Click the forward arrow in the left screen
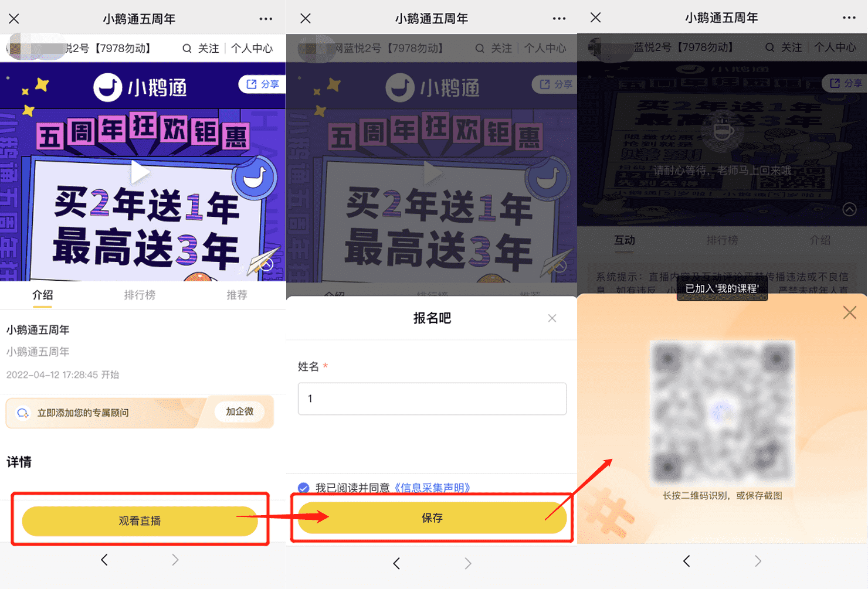The width and height of the screenshot is (868, 589). [175, 560]
